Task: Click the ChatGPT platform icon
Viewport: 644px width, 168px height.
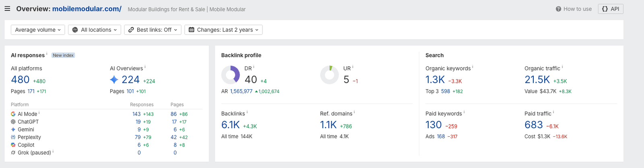Action: tap(13, 122)
